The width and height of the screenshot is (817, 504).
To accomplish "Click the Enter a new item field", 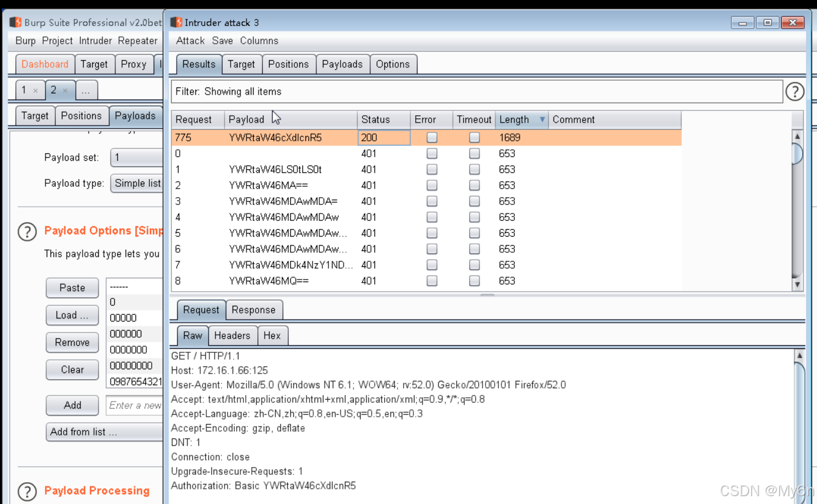I will pos(135,405).
